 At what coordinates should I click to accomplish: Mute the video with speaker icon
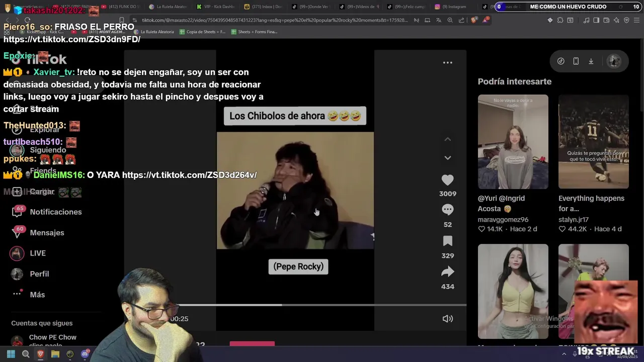pyautogui.click(x=447, y=319)
